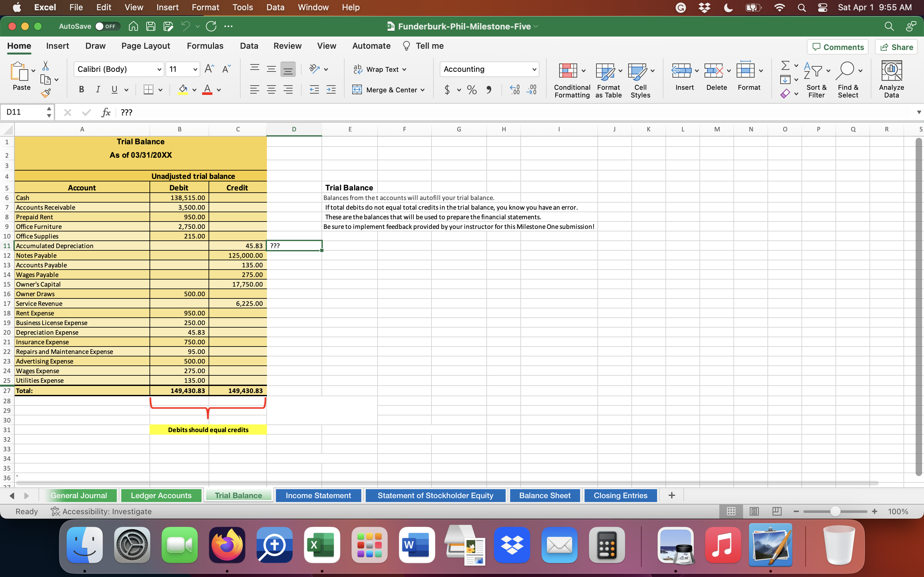The width and height of the screenshot is (924, 577).
Task: Cancel cell entry with the X
Action: coord(68,112)
